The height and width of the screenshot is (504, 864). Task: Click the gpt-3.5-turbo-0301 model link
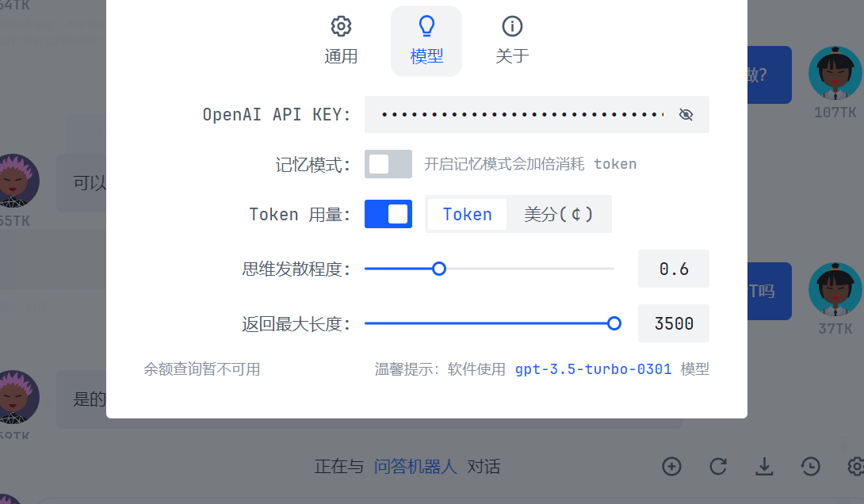[x=593, y=368]
